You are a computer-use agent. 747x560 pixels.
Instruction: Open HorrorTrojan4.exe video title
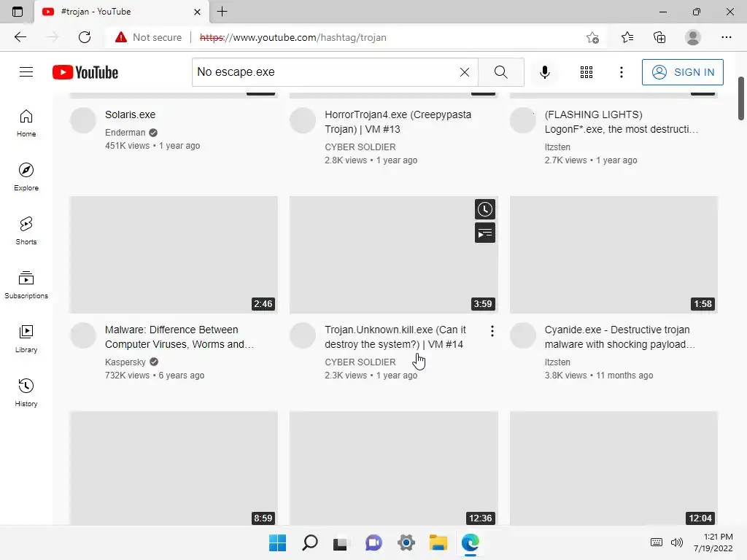pyautogui.click(x=398, y=122)
